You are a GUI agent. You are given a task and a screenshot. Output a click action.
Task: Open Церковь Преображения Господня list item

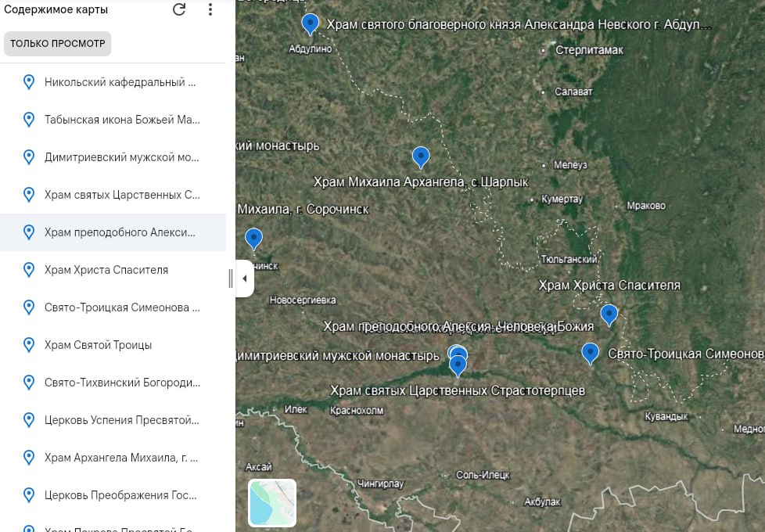coord(120,495)
